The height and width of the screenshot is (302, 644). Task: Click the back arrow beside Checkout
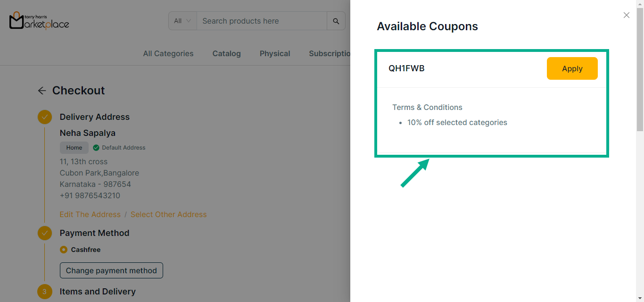point(42,91)
